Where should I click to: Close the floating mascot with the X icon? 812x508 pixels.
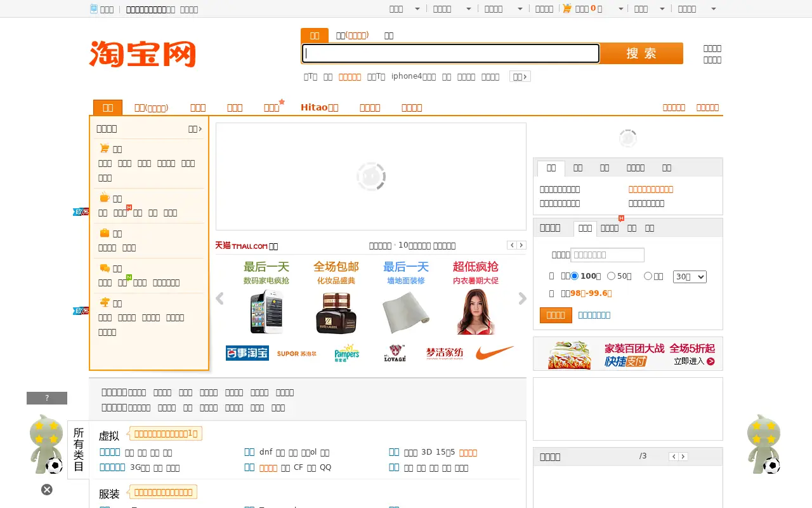click(47, 490)
